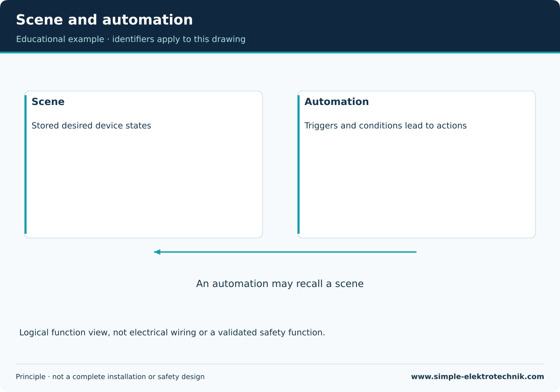
Task: Click 'An automation may recall a scene' caption
Action: (280, 284)
